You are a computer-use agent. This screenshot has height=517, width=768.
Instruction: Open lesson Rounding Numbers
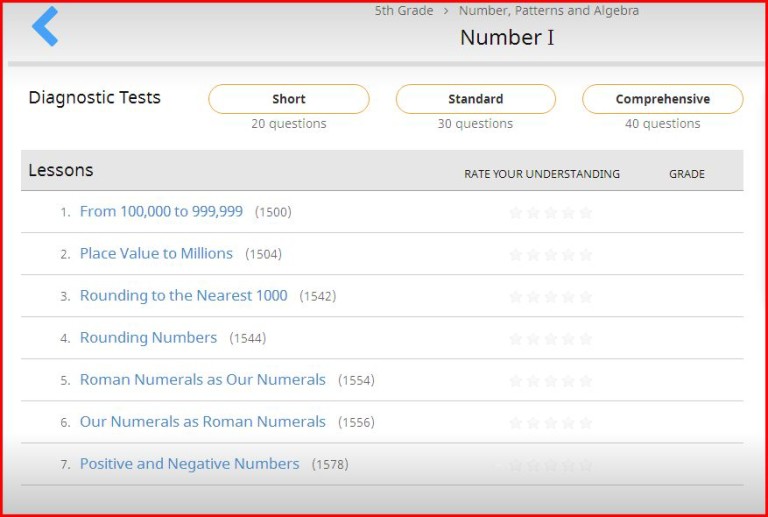(x=148, y=338)
